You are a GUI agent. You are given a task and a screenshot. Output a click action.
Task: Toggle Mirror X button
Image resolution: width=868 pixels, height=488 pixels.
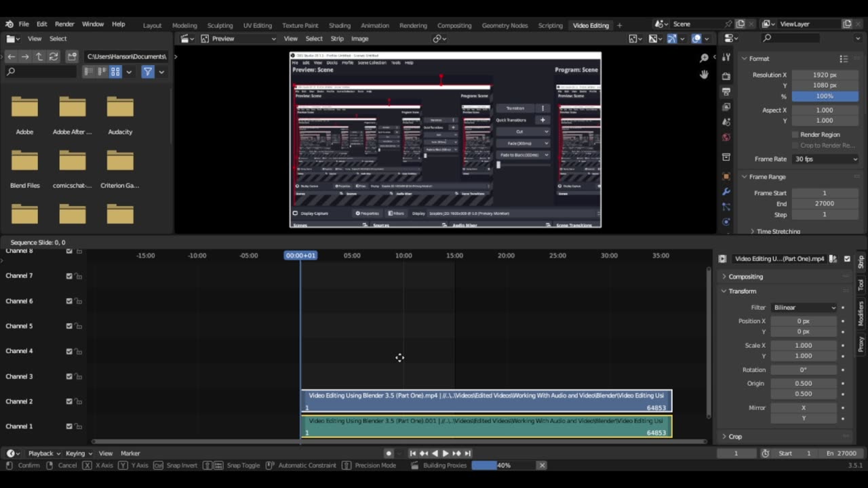pyautogui.click(x=804, y=407)
